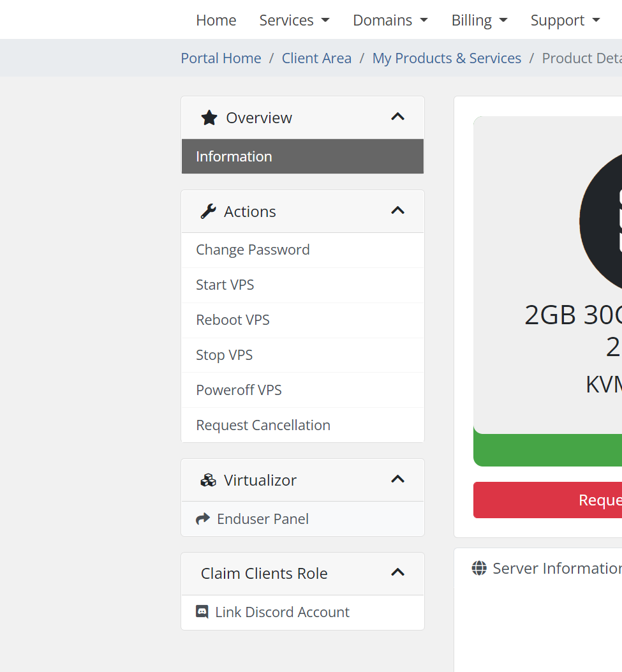Click the Overview panel title text
Viewport: 622px width, 672px height.
tap(259, 118)
